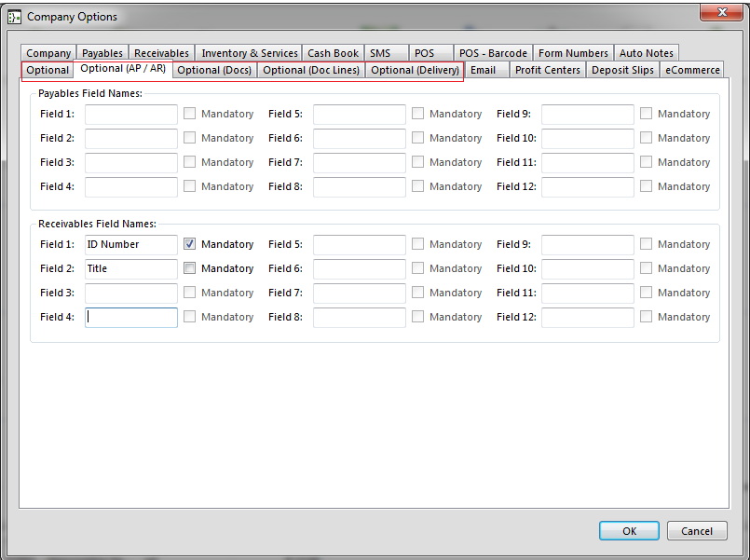The image size is (750, 560).
Task: Toggle Mandatory checkbox for Receivables Field 2
Action: pos(189,268)
